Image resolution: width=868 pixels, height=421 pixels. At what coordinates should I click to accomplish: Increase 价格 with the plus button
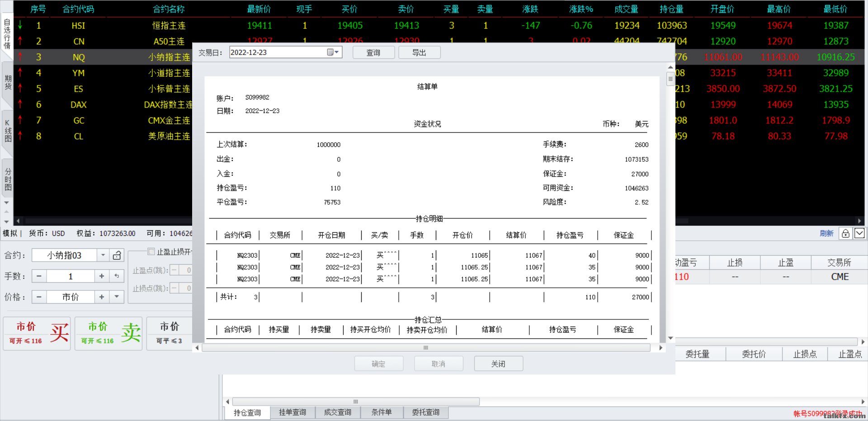[x=102, y=297]
